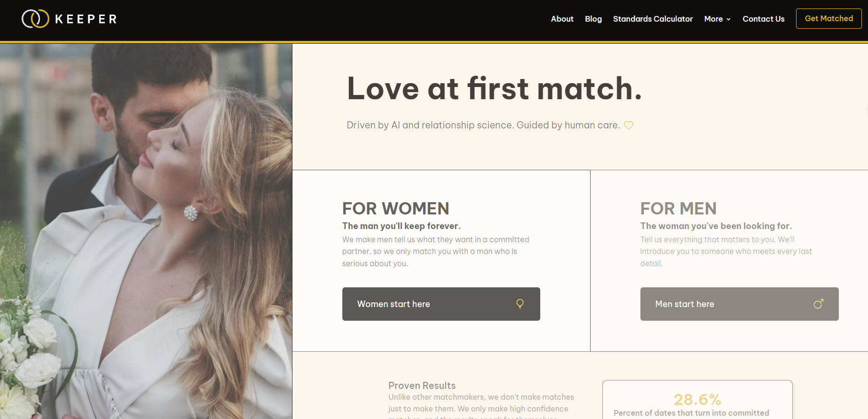
Task: Click the Proven Results heading
Action: tap(422, 386)
